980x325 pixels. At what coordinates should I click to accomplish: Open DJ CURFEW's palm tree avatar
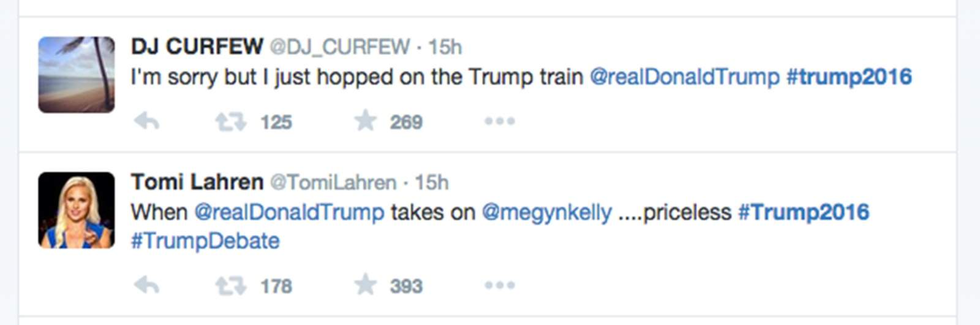77,75
